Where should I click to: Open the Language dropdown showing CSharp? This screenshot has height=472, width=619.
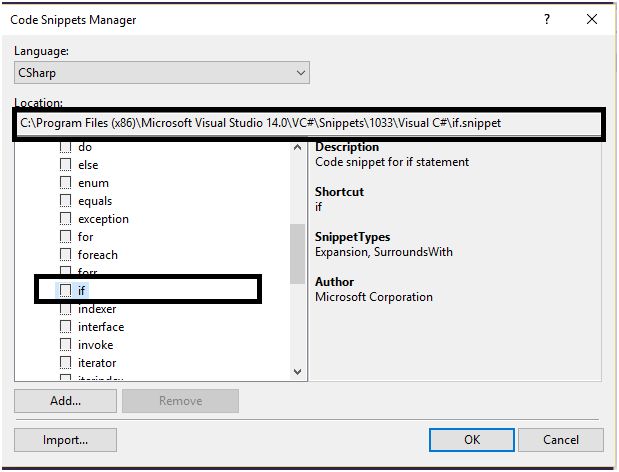pyautogui.click(x=162, y=73)
